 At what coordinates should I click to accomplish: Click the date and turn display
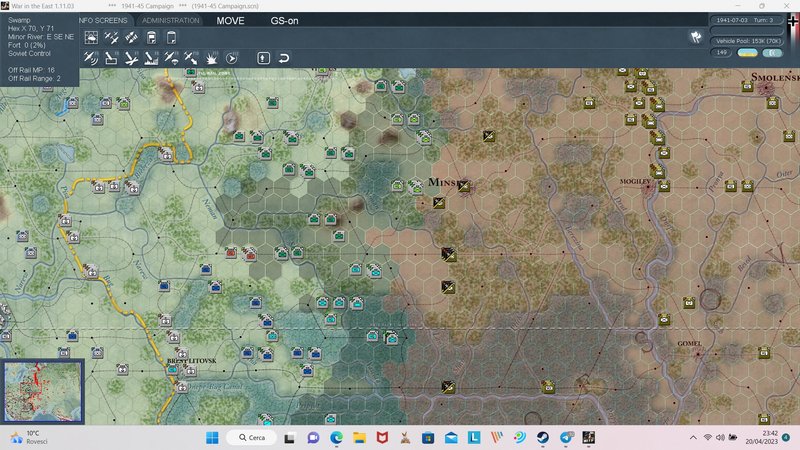[745, 20]
